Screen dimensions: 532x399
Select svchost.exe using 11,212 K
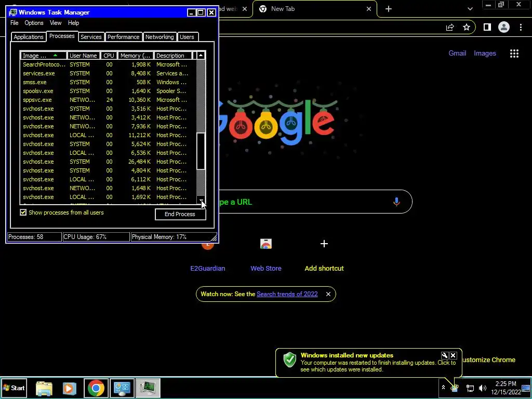(107, 135)
